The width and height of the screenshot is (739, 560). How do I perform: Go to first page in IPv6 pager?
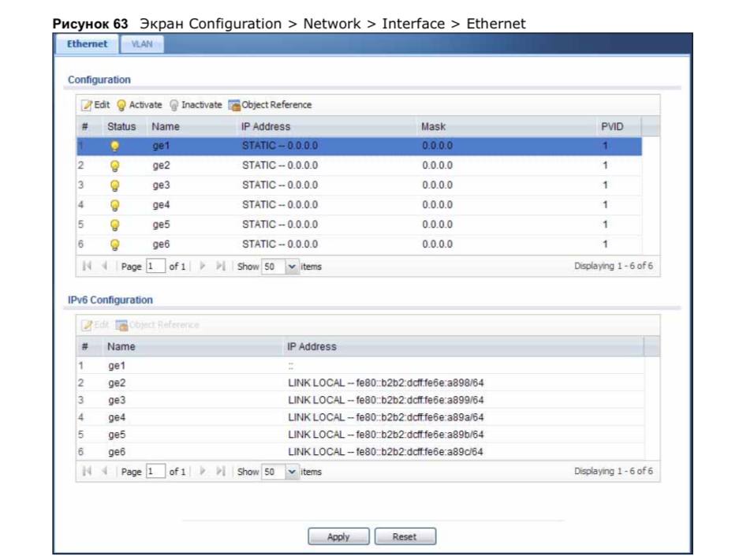coord(87,471)
